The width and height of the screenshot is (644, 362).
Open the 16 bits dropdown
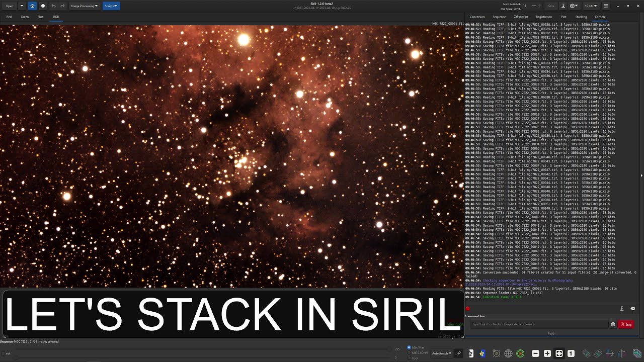coord(591,6)
